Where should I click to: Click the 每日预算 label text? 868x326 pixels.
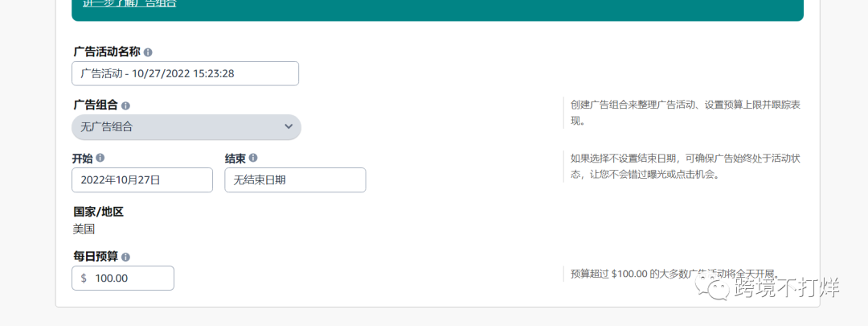[95, 256]
